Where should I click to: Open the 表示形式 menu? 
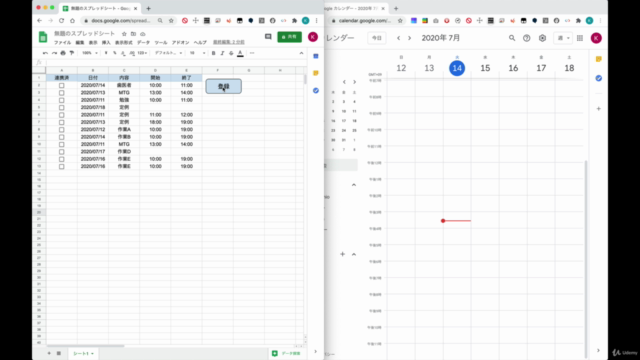coord(124,42)
